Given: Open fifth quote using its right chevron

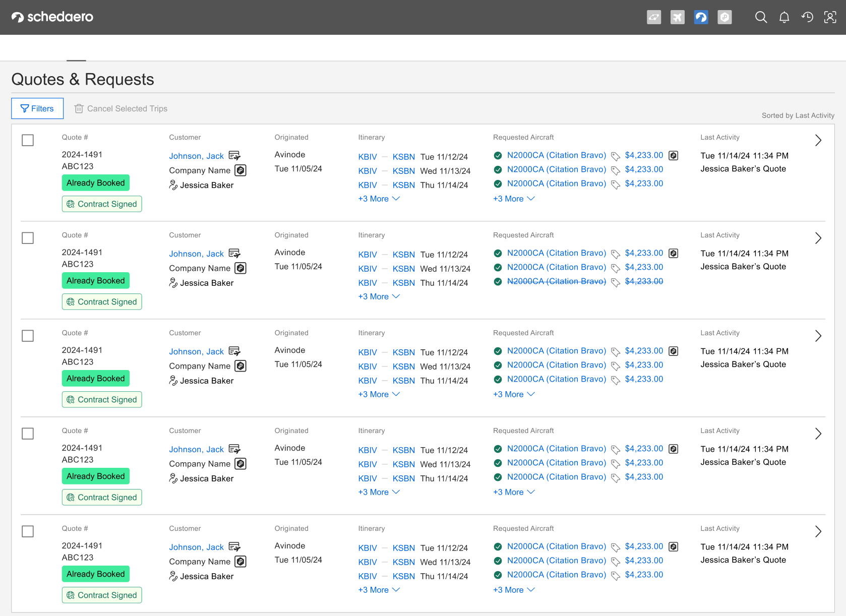Looking at the screenshot, I should (x=818, y=531).
